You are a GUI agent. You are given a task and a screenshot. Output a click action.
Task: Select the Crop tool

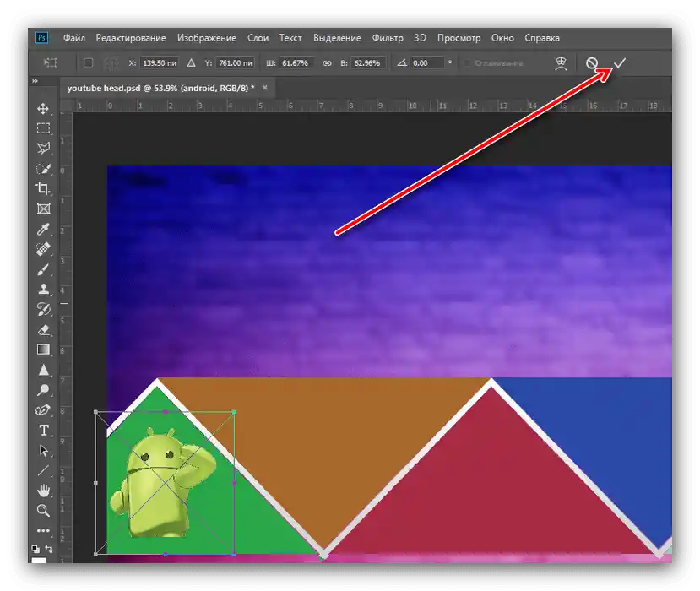pos(43,189)
